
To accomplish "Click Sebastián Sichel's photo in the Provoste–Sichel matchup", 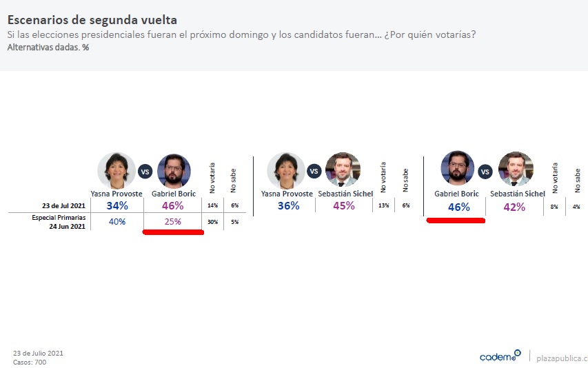I will pos(343,170).
